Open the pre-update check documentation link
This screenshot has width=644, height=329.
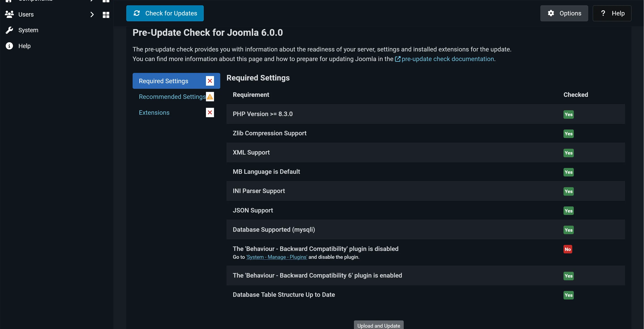coord(447,59)
